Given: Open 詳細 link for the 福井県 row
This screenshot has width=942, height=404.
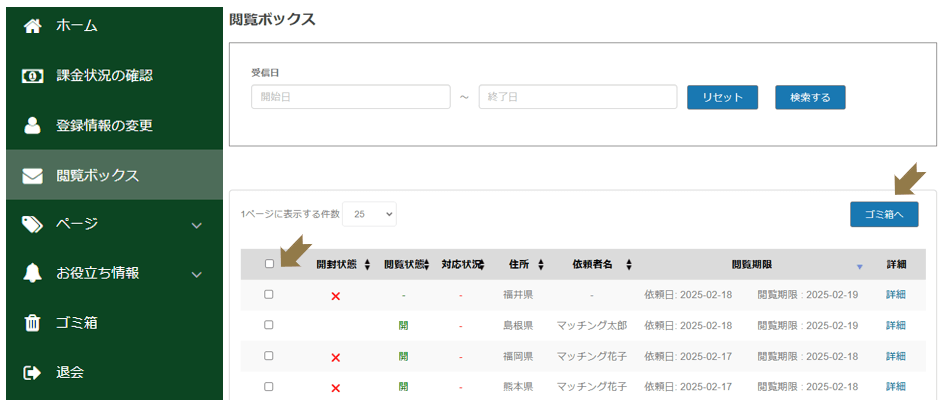Looking at the screenshot, I should pos(895,295).
